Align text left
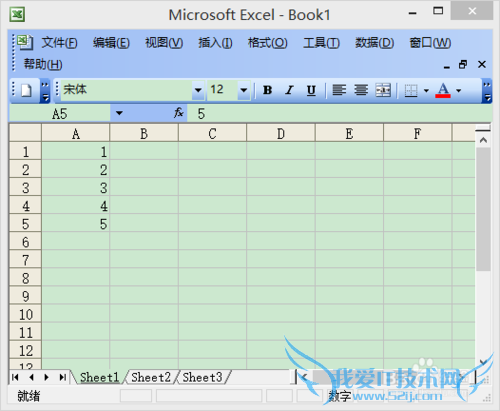 point(339,90)
